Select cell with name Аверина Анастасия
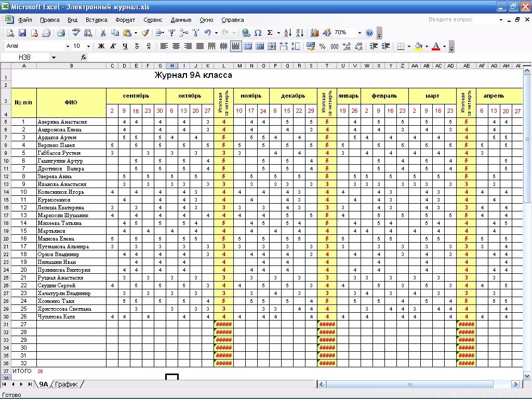 (71, 122)
